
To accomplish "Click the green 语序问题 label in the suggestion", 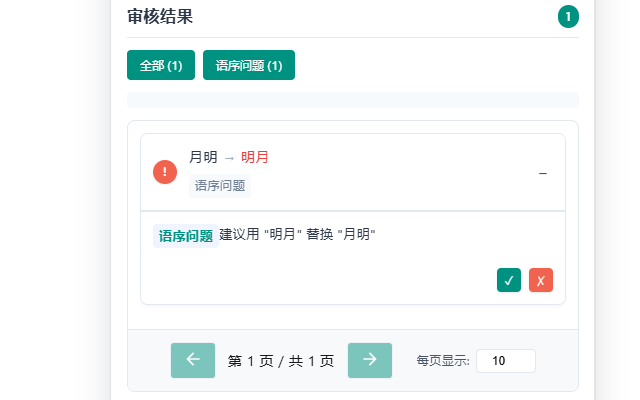I will (186, 236).
